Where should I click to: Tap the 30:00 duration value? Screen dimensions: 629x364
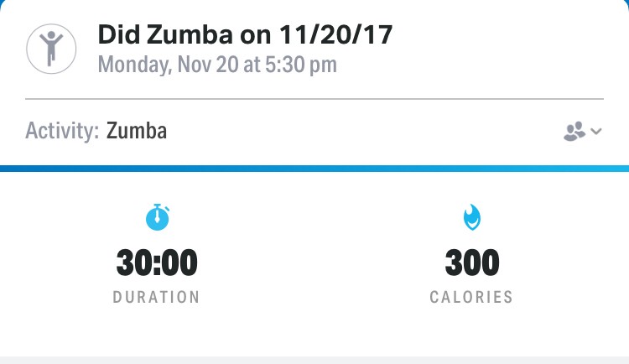[x=157, y=263]
